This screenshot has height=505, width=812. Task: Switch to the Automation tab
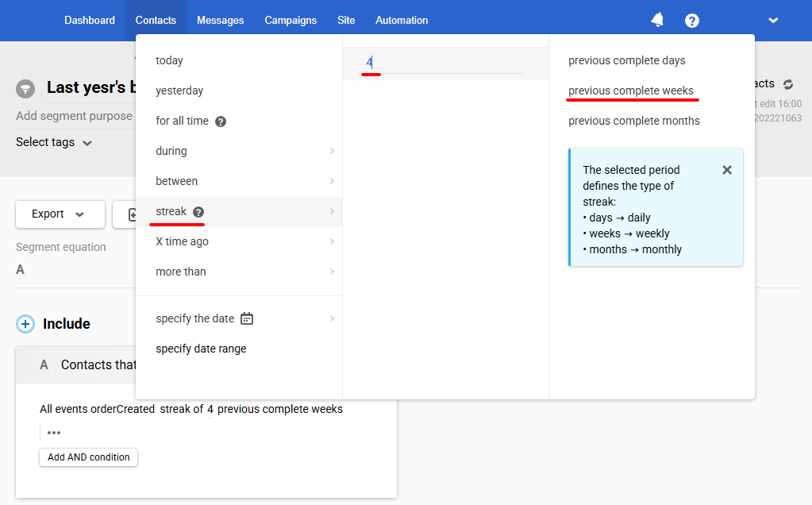(402, 20)
